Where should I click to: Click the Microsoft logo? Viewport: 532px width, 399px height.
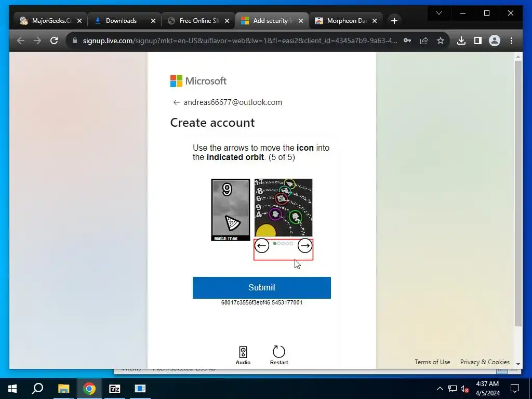click(x=198, y=81)
